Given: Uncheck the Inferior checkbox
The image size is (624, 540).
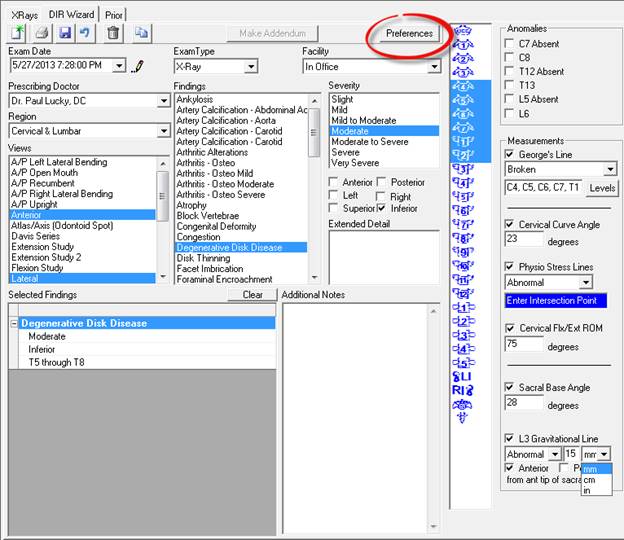Looking at the screenshot, I should [x=384, y=208].
